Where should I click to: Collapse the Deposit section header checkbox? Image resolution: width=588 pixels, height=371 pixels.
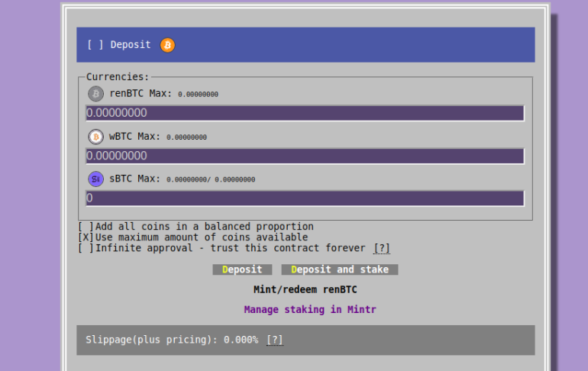(x=95, y=45)
